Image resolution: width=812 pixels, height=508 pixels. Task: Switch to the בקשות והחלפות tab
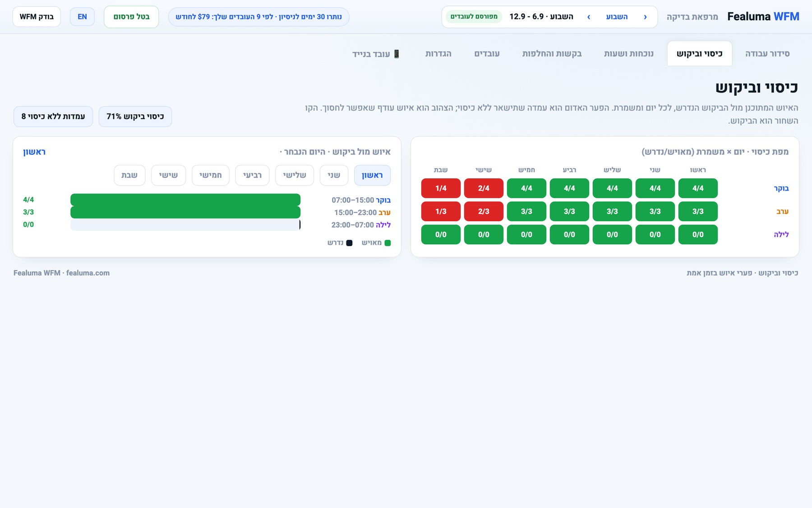pyautogui.click(x=552, y=54)
